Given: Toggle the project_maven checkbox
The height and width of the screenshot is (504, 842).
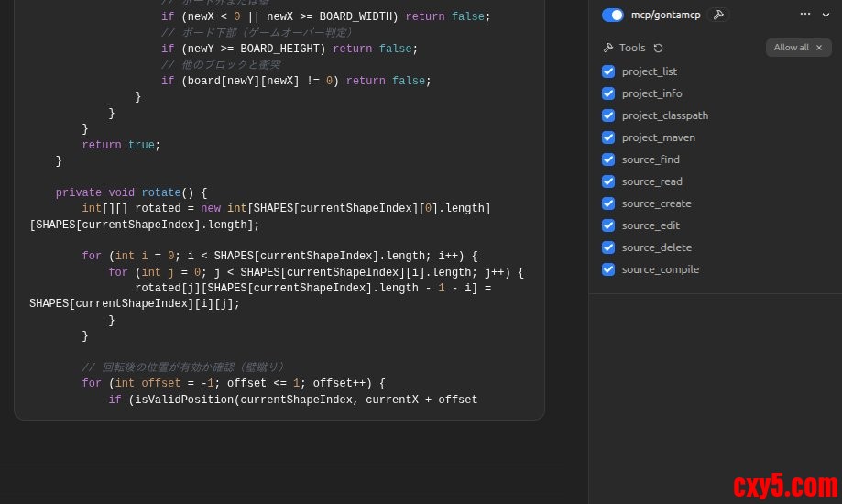Looking at the screenshot, I should point(608,137).
